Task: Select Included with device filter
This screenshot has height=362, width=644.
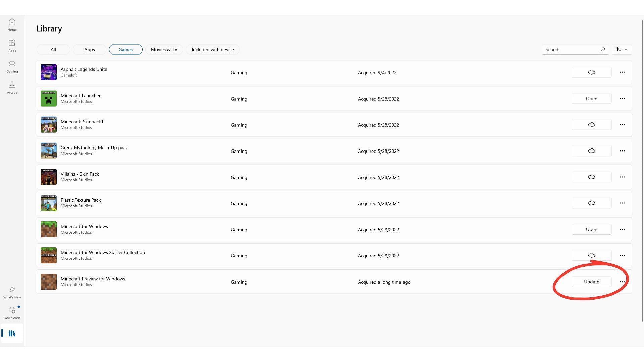Action: (x=213, y=49)
